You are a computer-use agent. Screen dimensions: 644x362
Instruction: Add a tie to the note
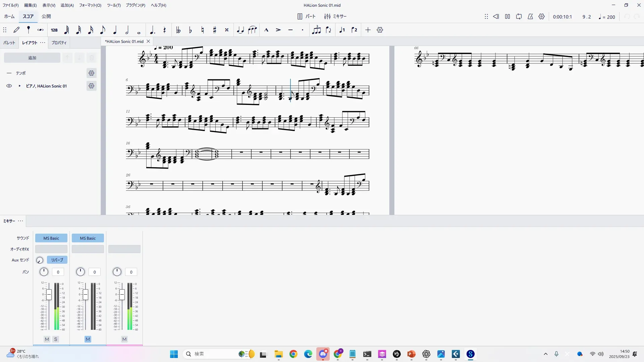click(x=240, y=30)
